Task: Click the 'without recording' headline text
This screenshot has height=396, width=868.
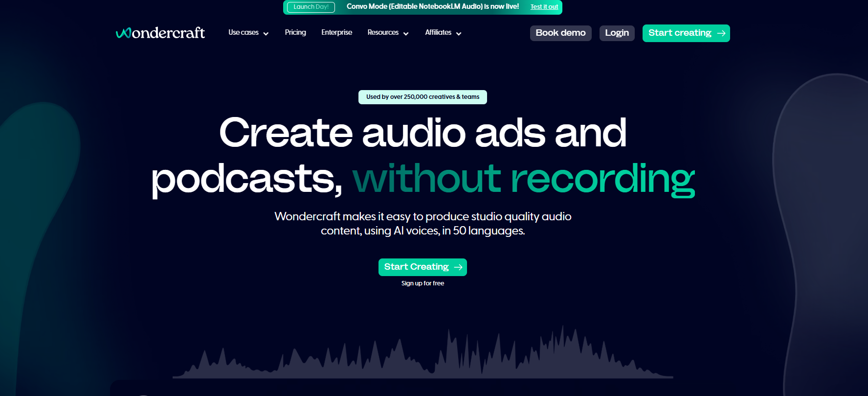Action: coord(524,179)
